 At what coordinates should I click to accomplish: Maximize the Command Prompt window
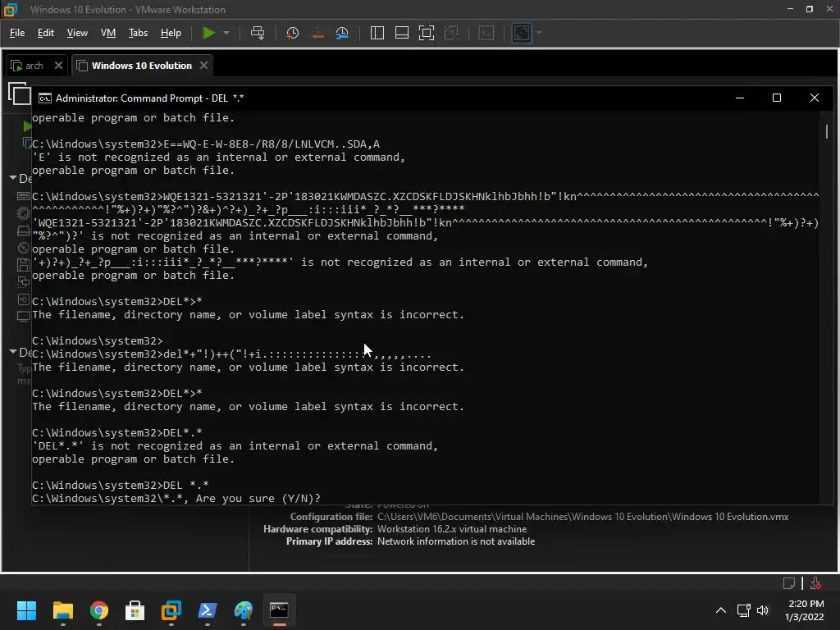click(x=777, y=98)
